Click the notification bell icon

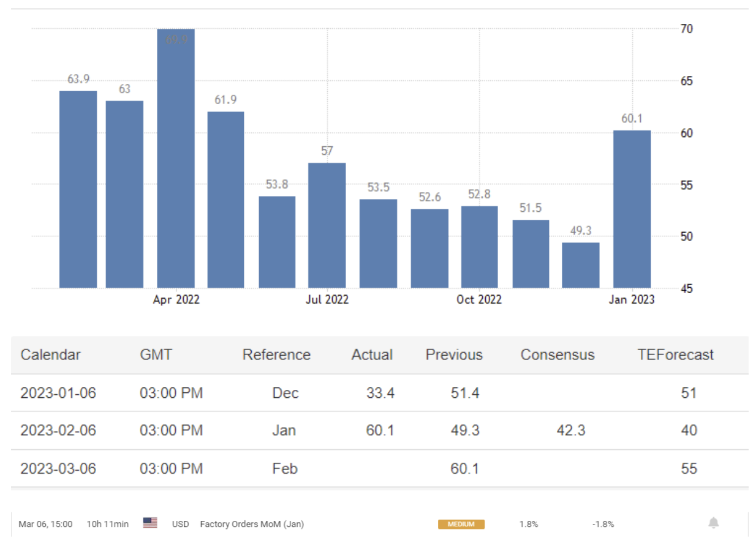713,523
